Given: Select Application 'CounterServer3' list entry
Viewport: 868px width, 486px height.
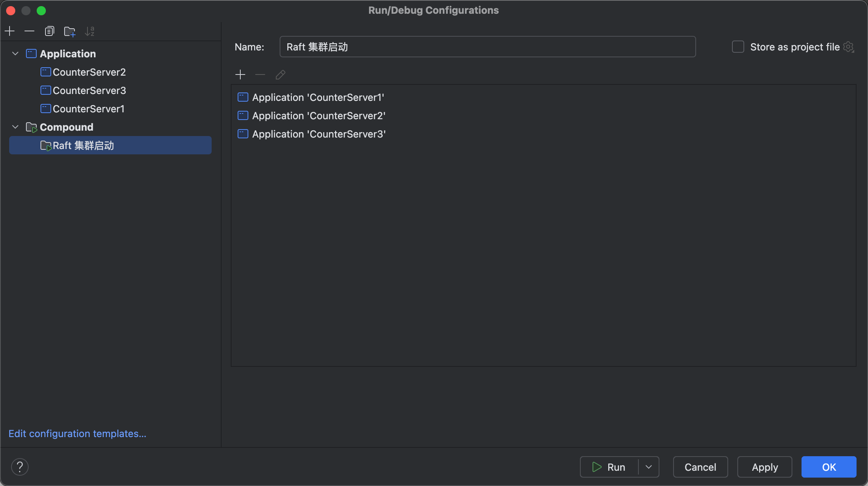Looking at the screenshot, I should [x=319, y=134].
